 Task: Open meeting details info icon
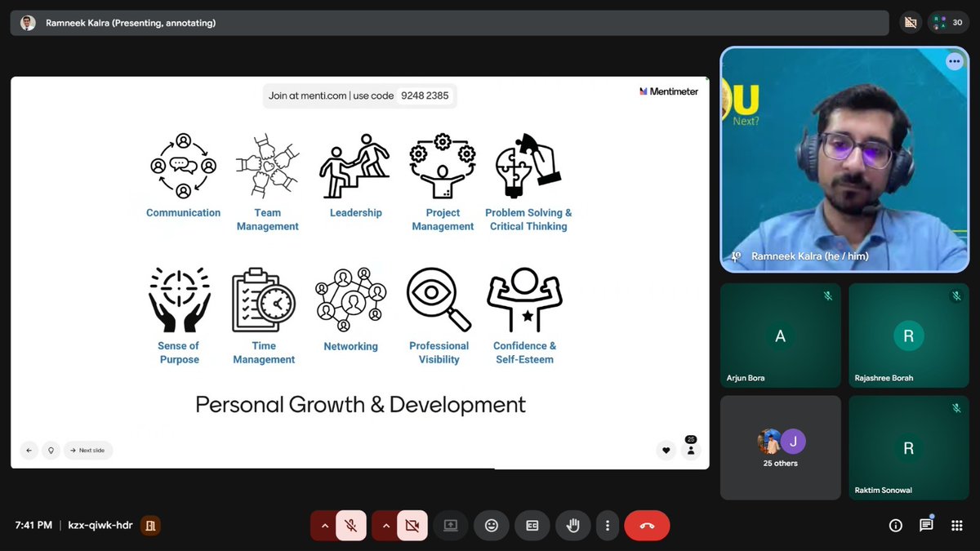pos(896,526)
